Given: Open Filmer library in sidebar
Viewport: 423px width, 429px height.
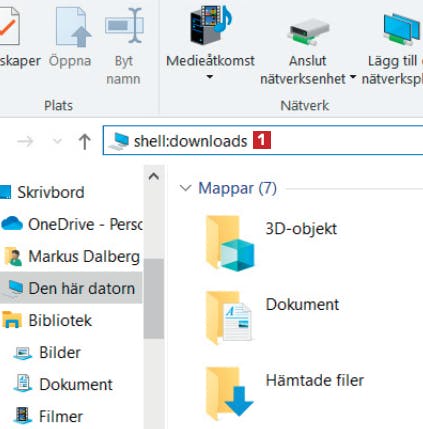Looking at the screenshot, I should [48, 416].
